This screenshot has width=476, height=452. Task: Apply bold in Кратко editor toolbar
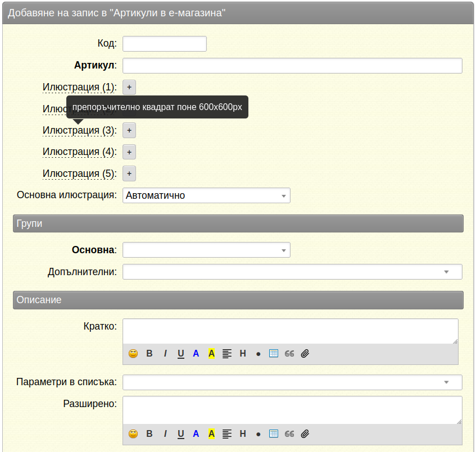click(x=149, y=353)
